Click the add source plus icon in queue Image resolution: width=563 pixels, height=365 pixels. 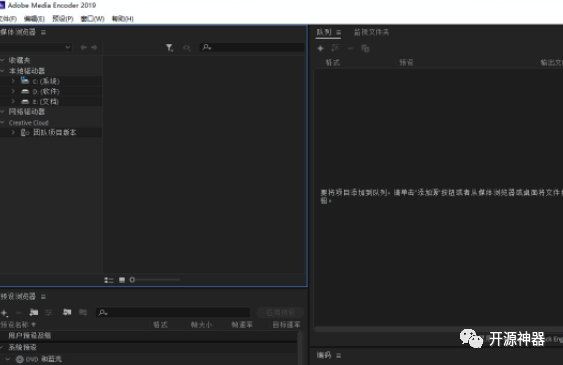pos(320,48)
